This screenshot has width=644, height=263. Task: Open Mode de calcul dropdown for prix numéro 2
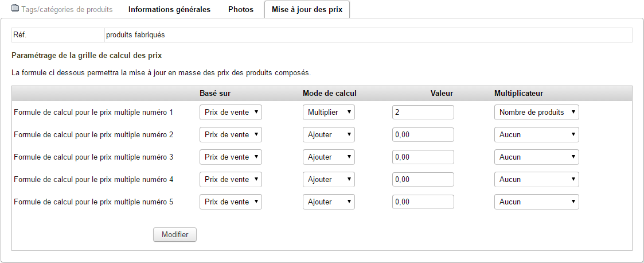(329, 135)
